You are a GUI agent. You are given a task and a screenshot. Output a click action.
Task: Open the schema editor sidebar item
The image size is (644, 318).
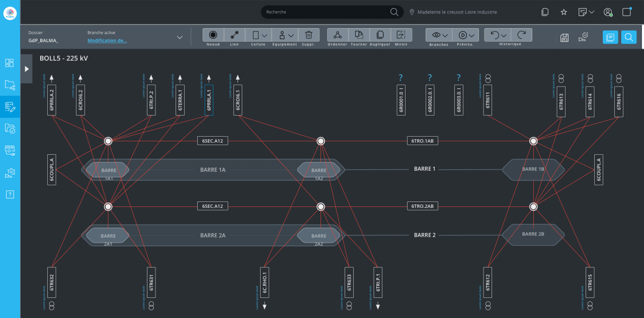click(10, 107)
